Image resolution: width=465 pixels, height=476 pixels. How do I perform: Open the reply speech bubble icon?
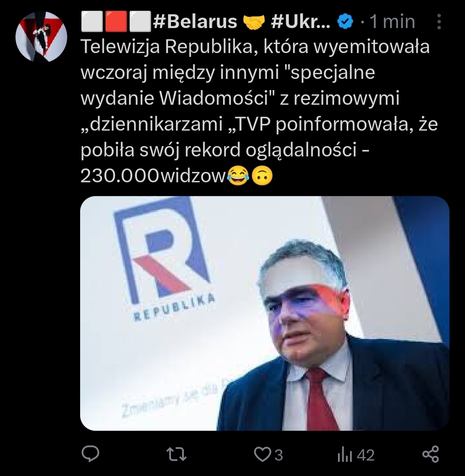[x=90, y=454]
